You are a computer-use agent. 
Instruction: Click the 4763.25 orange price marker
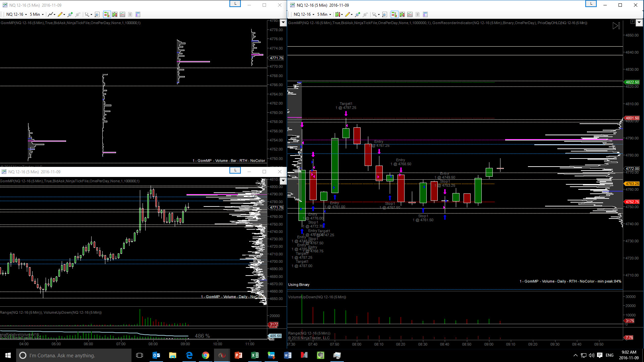[x=632, y=184]
